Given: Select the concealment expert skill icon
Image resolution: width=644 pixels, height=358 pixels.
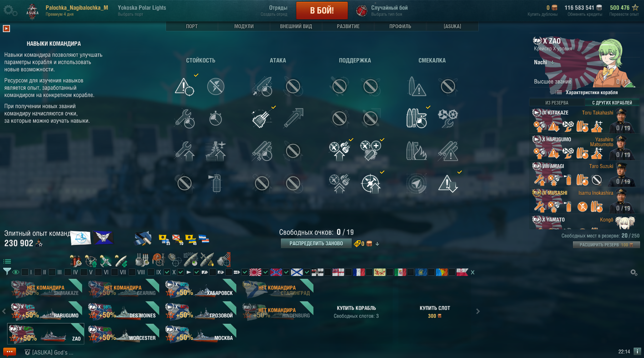Looking at the screenshot, I should pyautogui.click(x=448, y=183).
